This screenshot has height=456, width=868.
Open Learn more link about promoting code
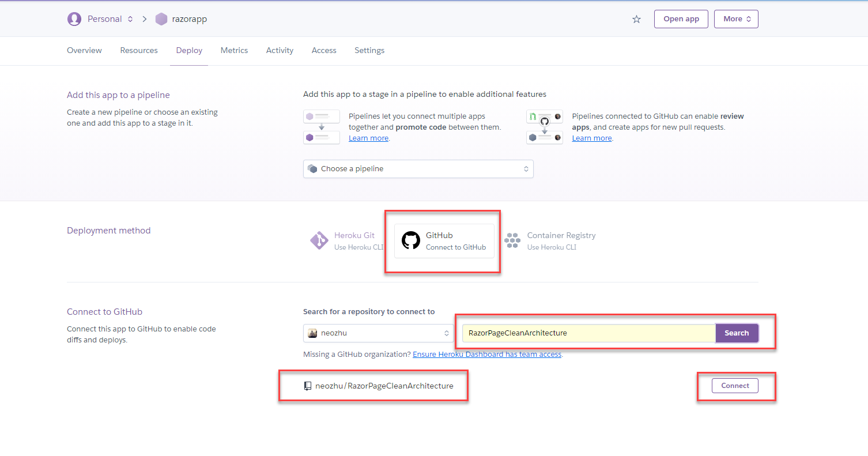click(369, 138)
